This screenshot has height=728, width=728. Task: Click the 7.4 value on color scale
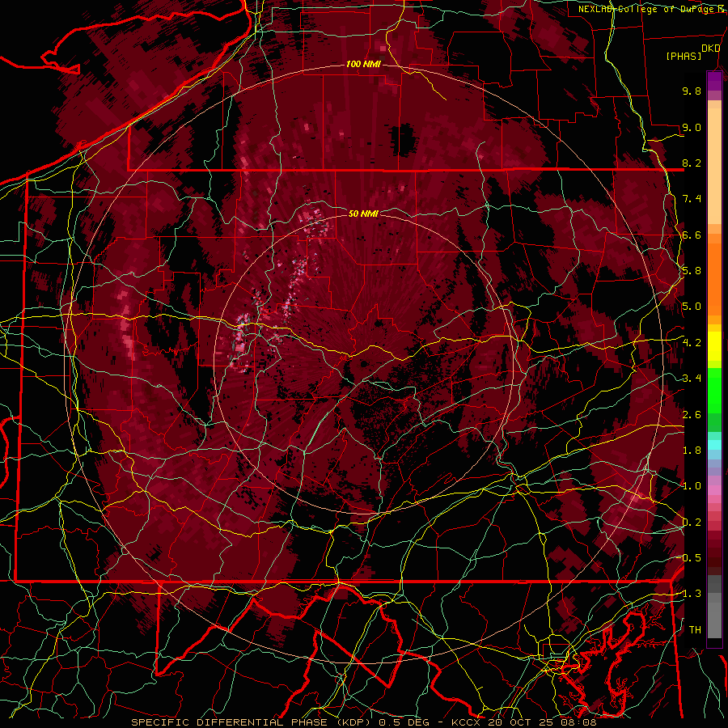692,199
